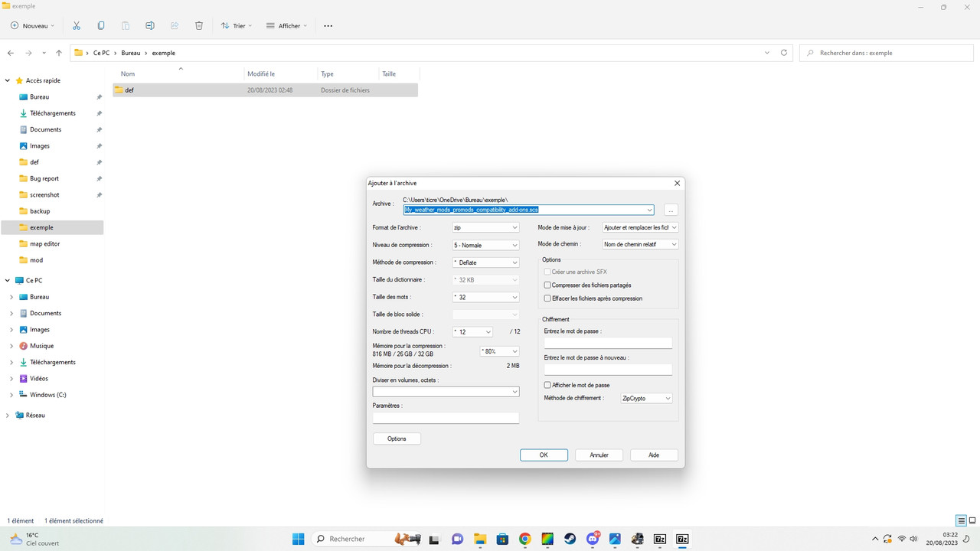
Task: Click the Rename icon in the toolbar
Action: coord(150,25)
